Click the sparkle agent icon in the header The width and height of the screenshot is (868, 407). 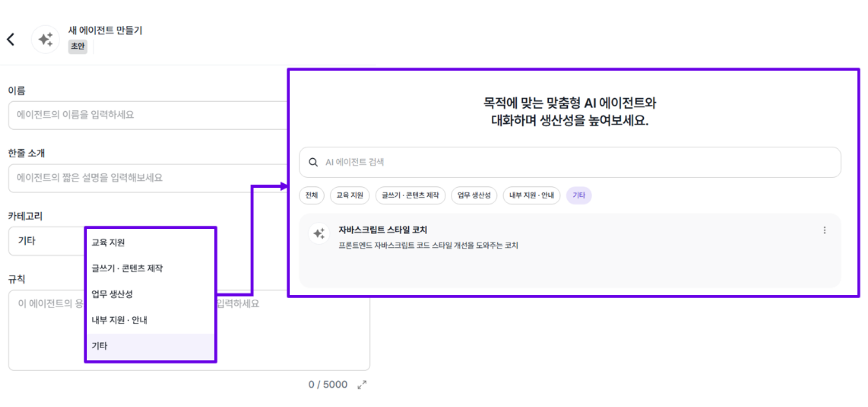click(x=45, y=39)
